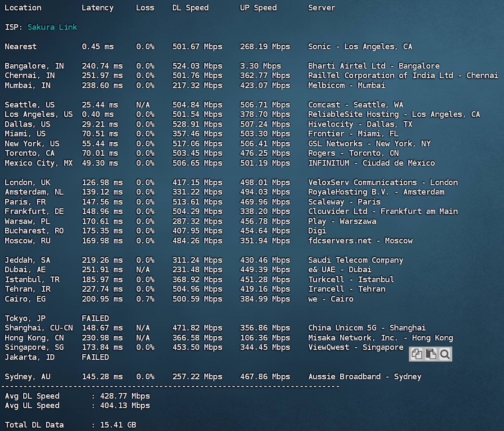504x431 pixels.
Task: Click the 'Latency' column header
Action: pos(97,8)
